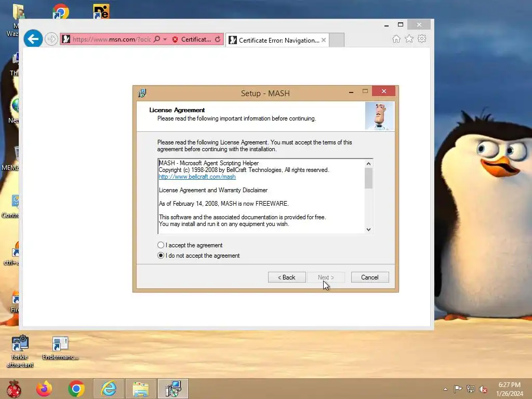Image resolution: width=532 pixels, height=399 pixels.
Task: Click the license scrollbar up arrow
Action: tap(368, 164)
